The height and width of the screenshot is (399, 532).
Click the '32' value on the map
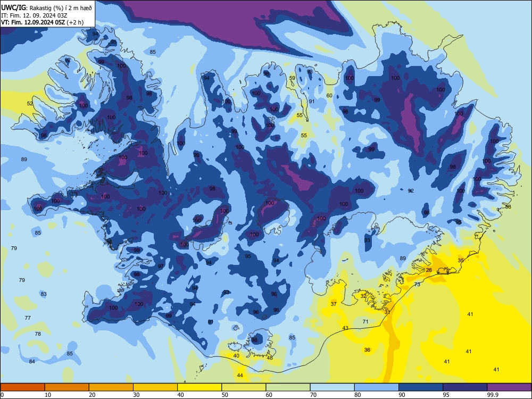363,296
